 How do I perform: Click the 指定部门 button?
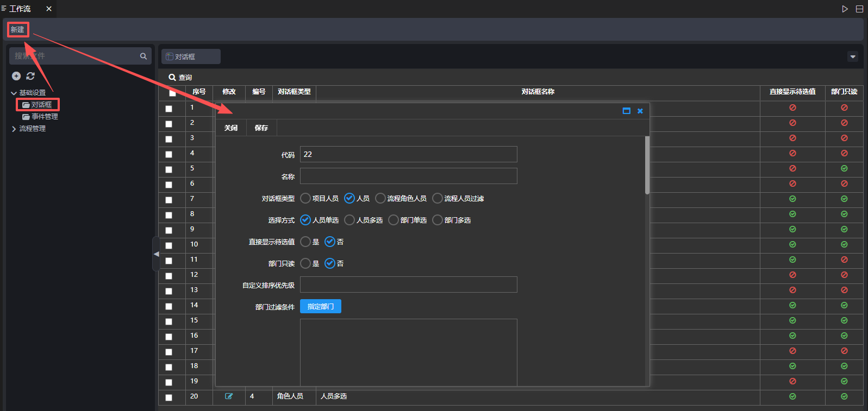click(321, 307)
